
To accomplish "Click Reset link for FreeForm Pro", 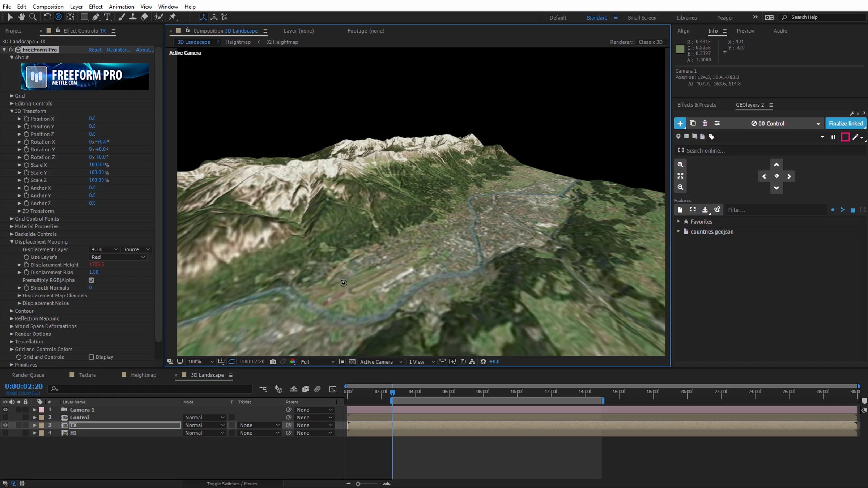I will click(95, 50).
